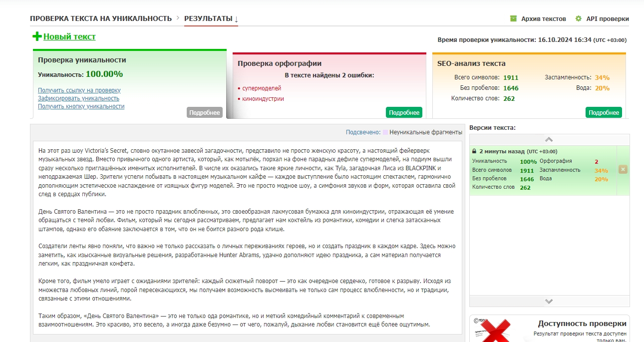The height and width of the screenshot is (342, 644).
Task: Click the green plus icon for new text
Action: click(x=37, y=36)
